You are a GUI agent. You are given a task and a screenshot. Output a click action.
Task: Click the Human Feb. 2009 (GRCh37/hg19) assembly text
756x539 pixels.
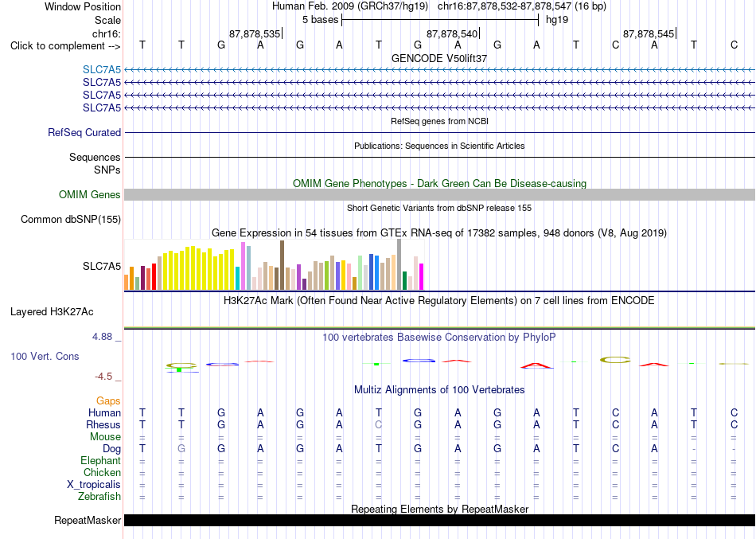pyautogui.click(x=350, y=6)
